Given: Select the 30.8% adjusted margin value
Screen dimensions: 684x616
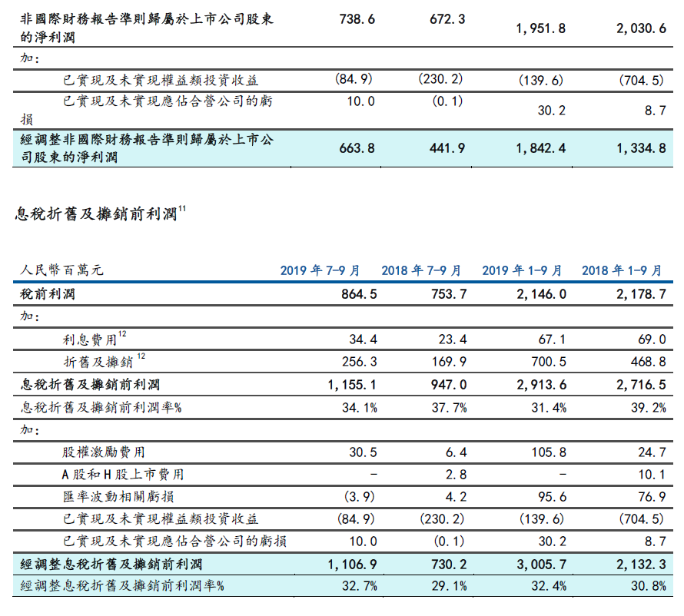Looking at the screenshot, I should pyautogui.click(x=647, y=586).
